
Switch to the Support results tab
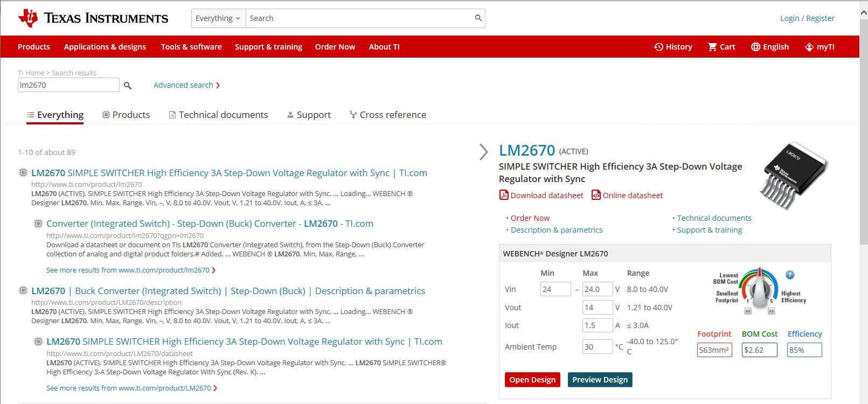pos(309,115)
